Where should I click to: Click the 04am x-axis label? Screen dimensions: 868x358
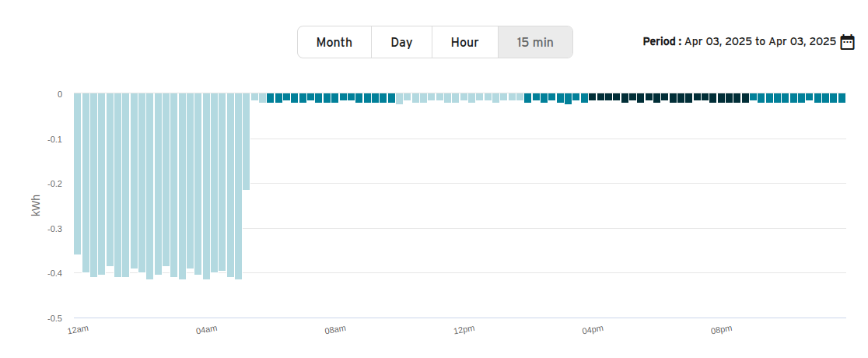pyautogui.click(x=207, y=330)
